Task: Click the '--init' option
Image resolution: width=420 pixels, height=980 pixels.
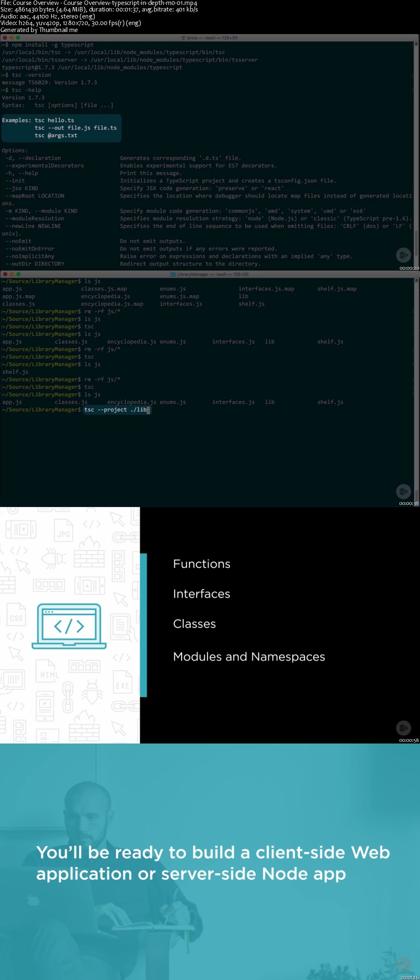Action: tap(15, 181)
